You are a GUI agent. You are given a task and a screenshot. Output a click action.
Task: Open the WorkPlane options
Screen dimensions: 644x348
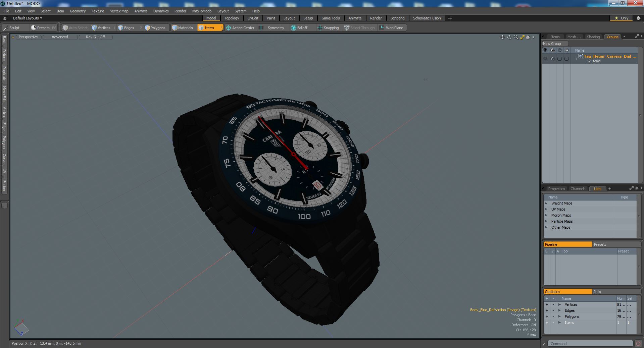pos(392,28)
